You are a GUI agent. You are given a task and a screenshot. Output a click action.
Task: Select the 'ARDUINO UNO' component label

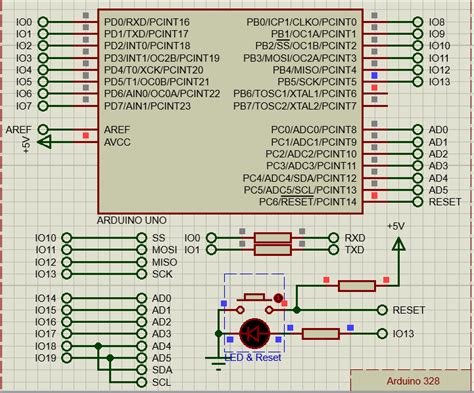[132, 220]
